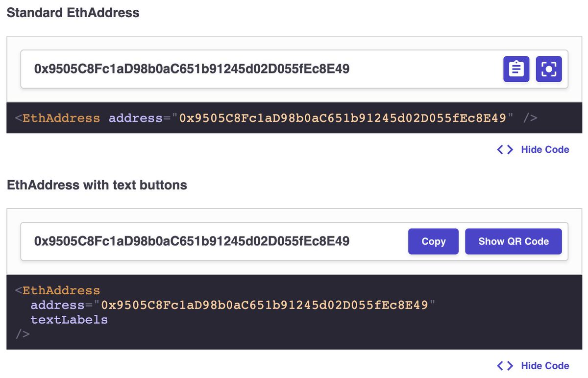Screen dimensions: 588x378
Task: Click the code brackets icon under Standard EthAddress
Action: point(505,149)
